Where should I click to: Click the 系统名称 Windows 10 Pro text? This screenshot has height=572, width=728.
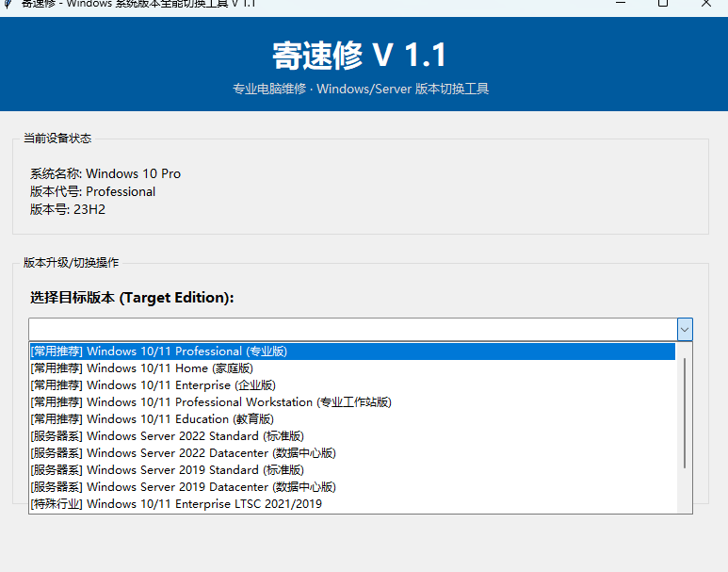click(105, 173)
